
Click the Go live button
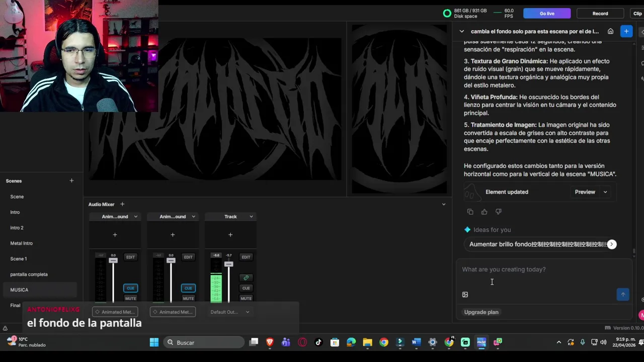tap(547, 14)
